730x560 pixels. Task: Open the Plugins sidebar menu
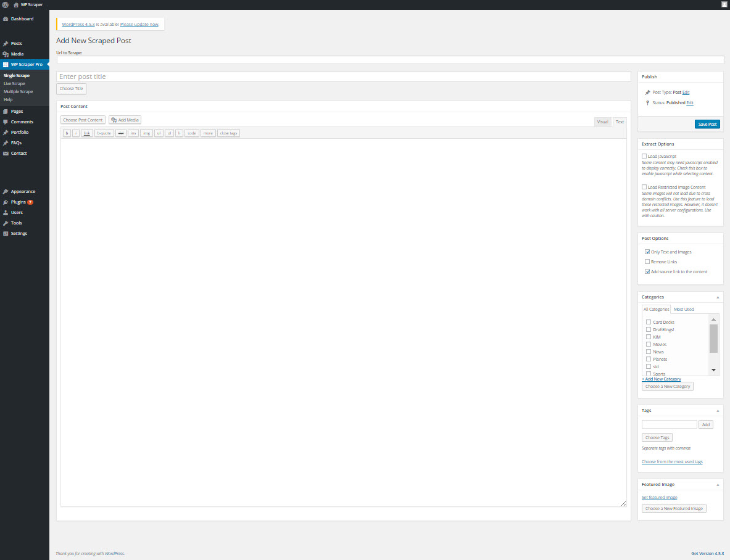click(18, 202)
